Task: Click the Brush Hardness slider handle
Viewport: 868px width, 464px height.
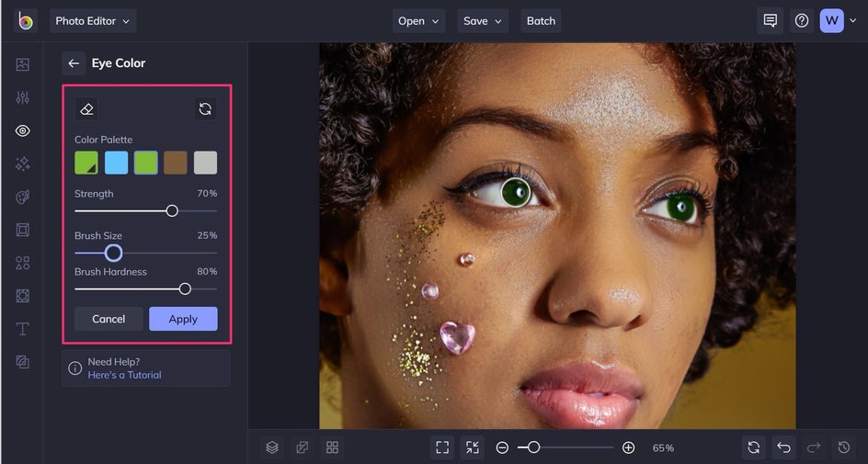Action: pyautogui.click(x=185, y=289)
